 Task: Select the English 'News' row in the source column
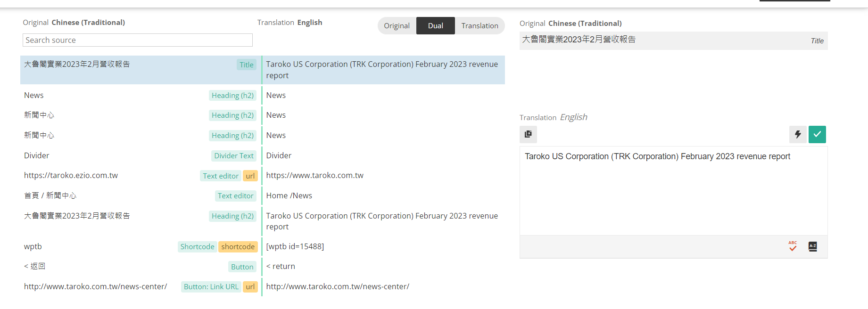[x=34, y=95]
